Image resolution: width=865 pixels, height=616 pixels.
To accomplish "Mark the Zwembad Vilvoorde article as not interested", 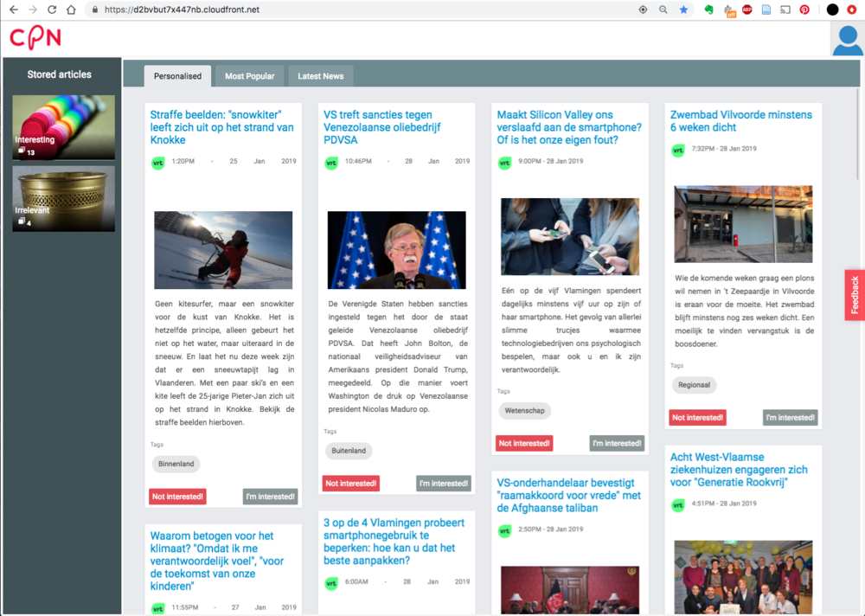I will point(697,417).
